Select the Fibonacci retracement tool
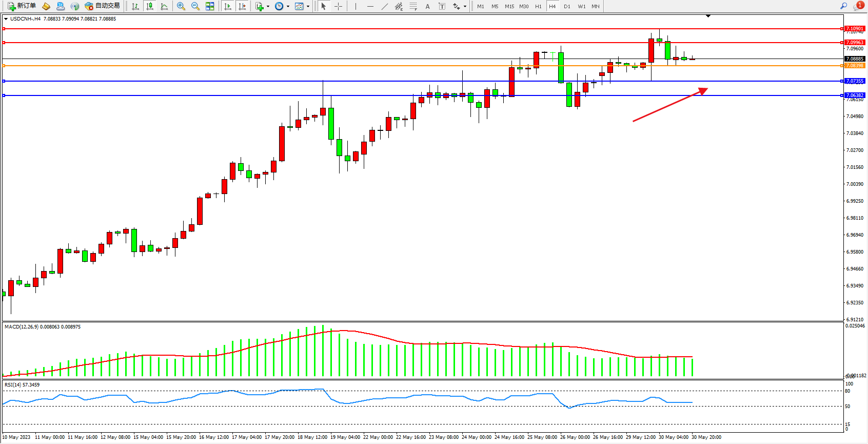Viewport: 868px width, 444px height. pyautogui.click(x=413, y=6)
